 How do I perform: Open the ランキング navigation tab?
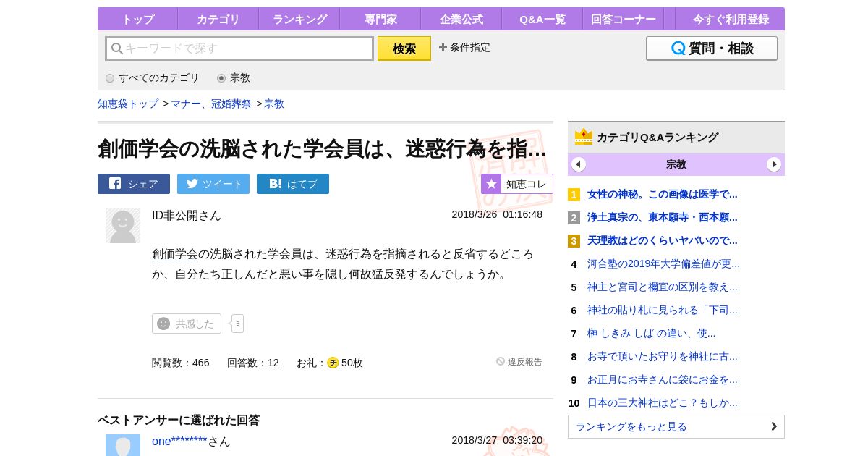(x=299, y=19)
